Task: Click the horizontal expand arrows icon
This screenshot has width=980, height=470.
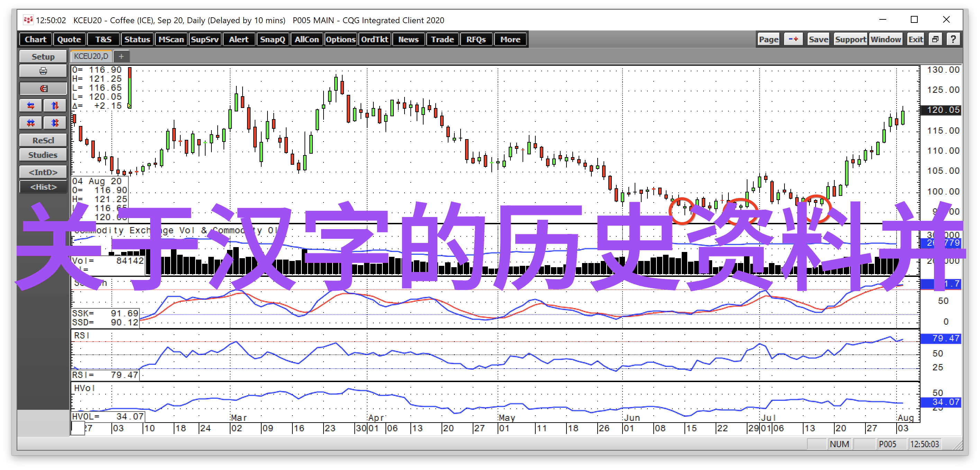Action: 31,106
